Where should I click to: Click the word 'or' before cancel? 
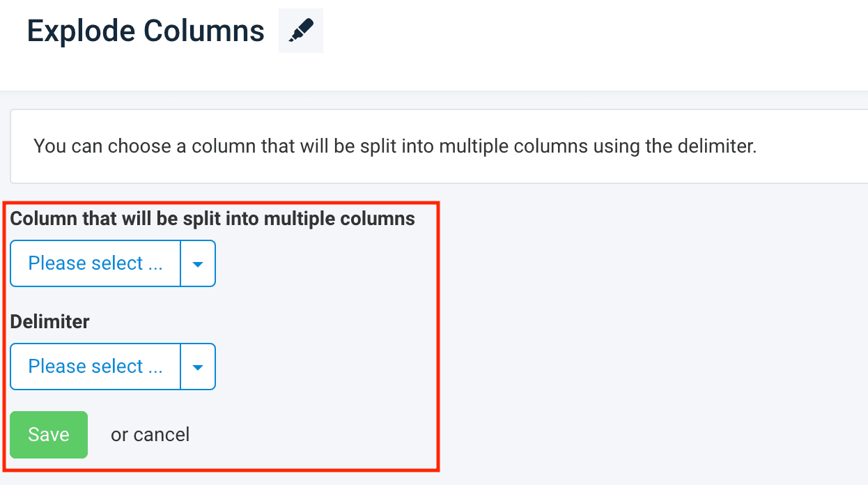(119, 435)
